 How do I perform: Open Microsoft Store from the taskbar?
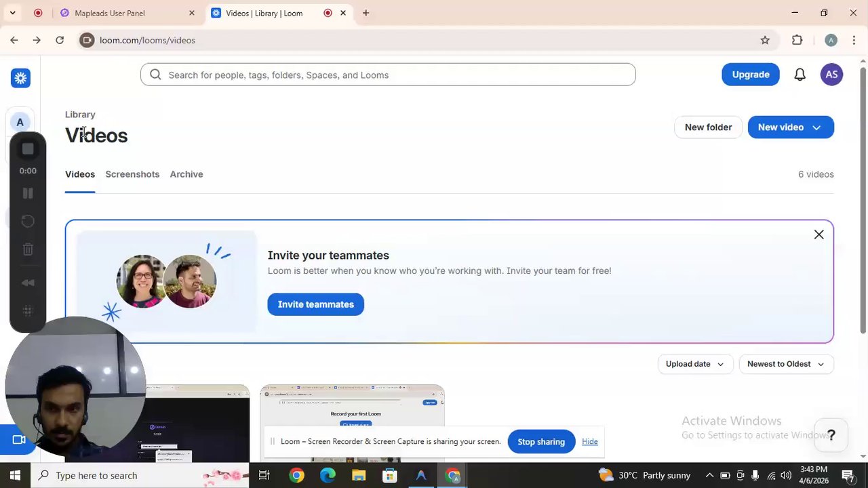coord(390,475)
